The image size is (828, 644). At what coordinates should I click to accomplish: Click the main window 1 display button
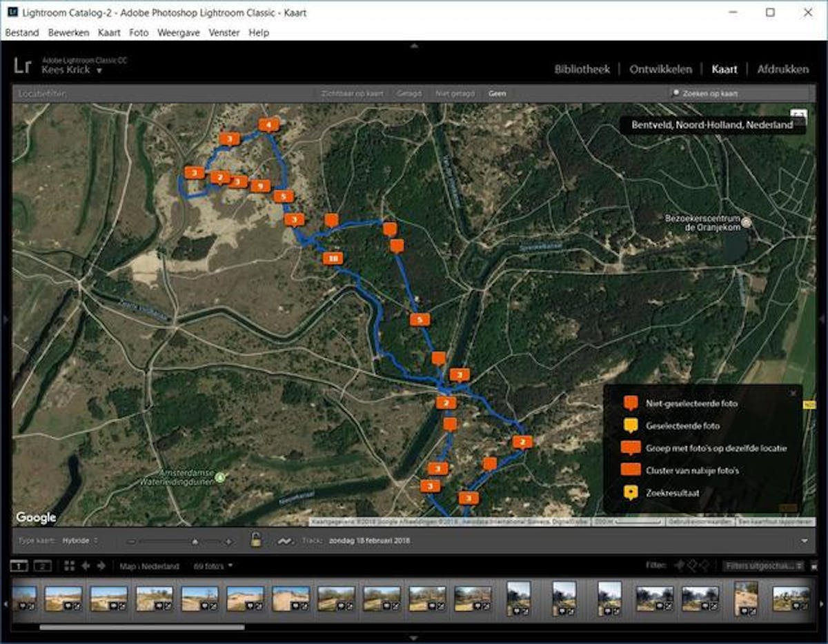coord(20,566)
